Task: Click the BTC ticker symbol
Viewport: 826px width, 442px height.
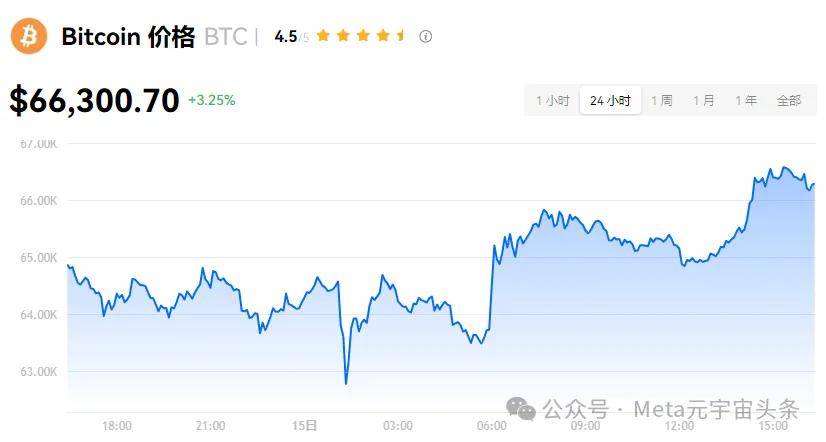Action: pos(225,37)
